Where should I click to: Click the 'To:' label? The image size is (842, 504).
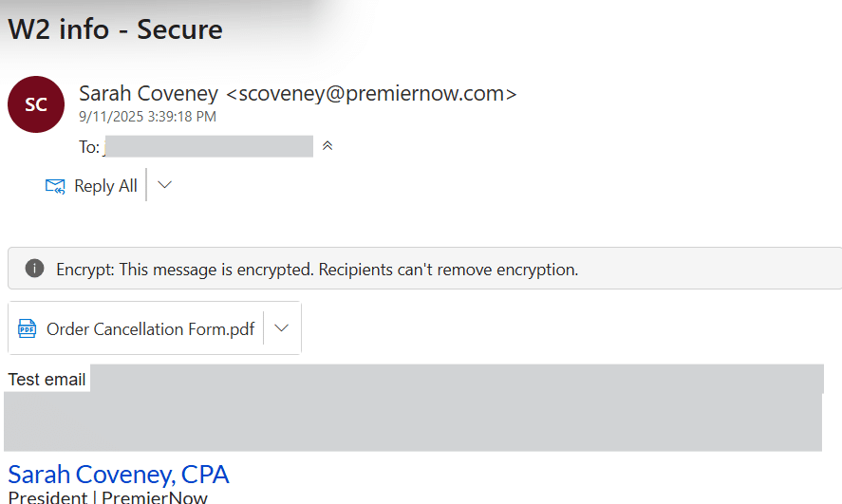(x=89, y=147)
